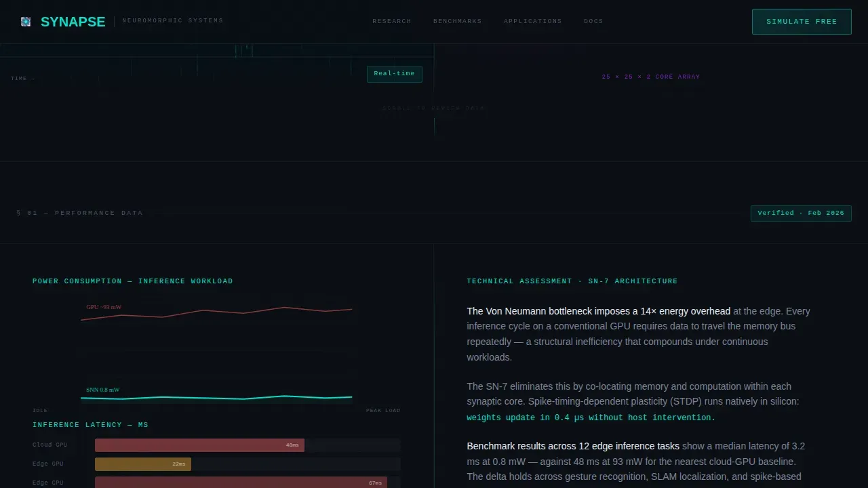Click the Synapse logo icon
Viewport: 868px width, 488px height.
[26, 22]
